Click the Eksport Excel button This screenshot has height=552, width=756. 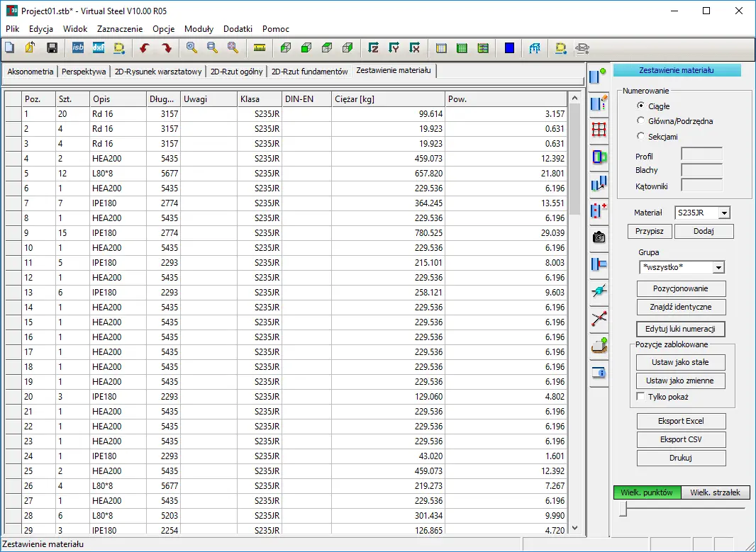681,422
